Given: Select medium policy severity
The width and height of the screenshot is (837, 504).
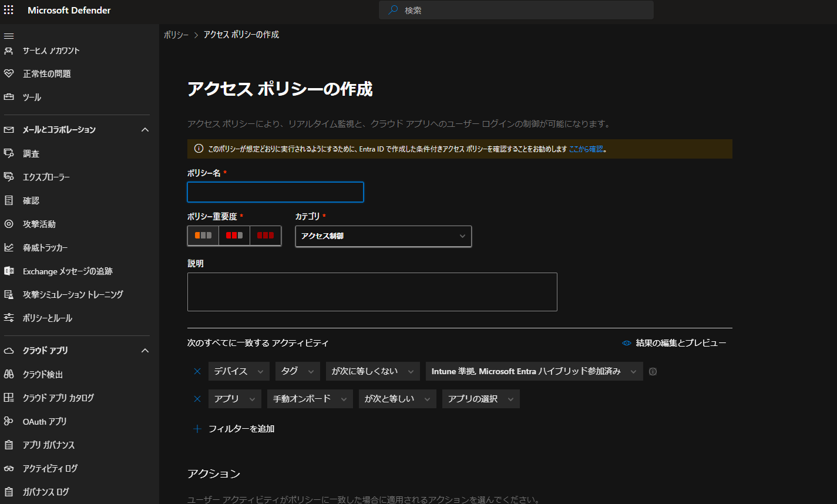Looking at the screenshot, I should 234,236.
